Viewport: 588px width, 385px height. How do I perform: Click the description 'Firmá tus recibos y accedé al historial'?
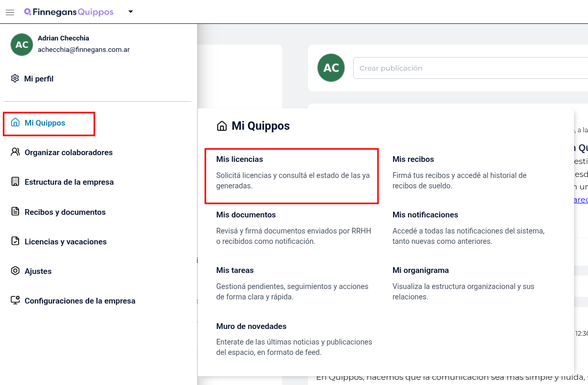459,181
